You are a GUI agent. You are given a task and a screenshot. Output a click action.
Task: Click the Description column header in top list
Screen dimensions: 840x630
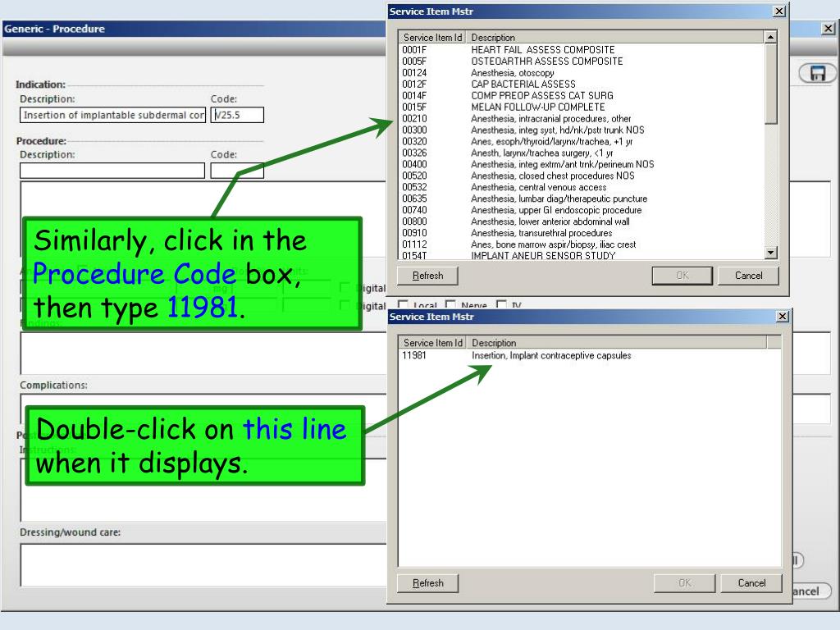pos(615,37)
